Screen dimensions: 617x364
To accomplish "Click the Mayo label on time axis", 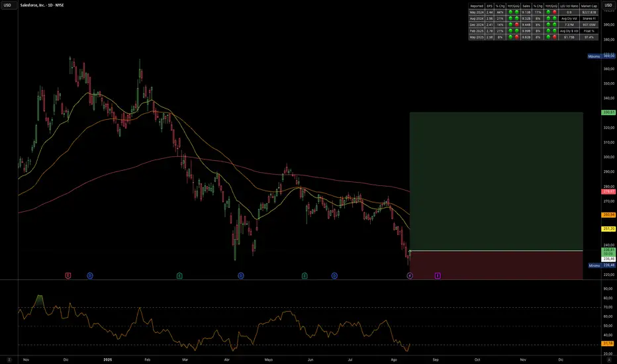I will [x=268, y=359].
